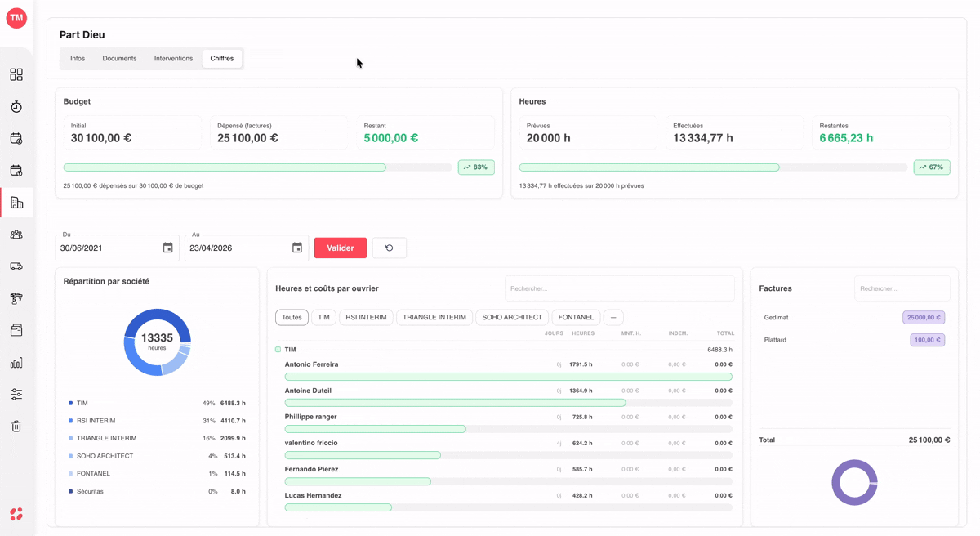Open the truck vehicles icon in sidebar

16,266
